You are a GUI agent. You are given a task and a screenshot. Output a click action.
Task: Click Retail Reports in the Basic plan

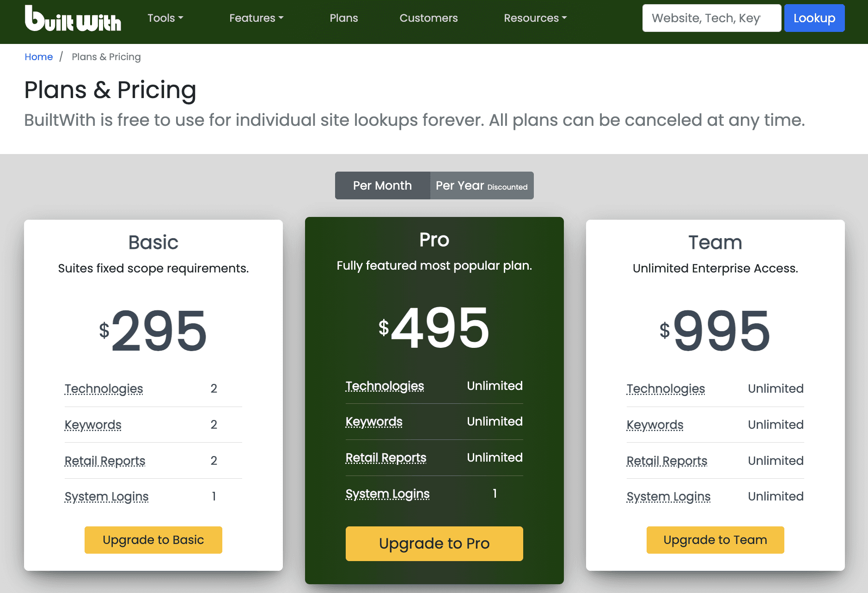(x=105, y=461)
